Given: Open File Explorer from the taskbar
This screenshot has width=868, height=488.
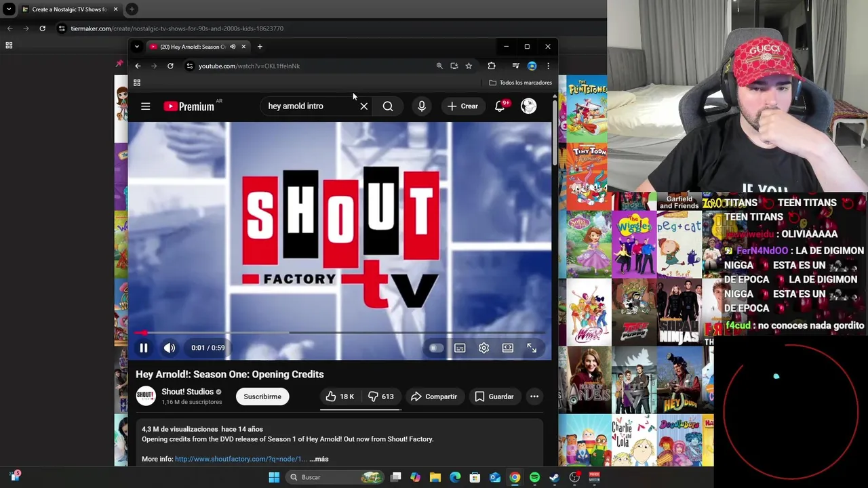Looking at the screenshot, I should coord(435,477).
